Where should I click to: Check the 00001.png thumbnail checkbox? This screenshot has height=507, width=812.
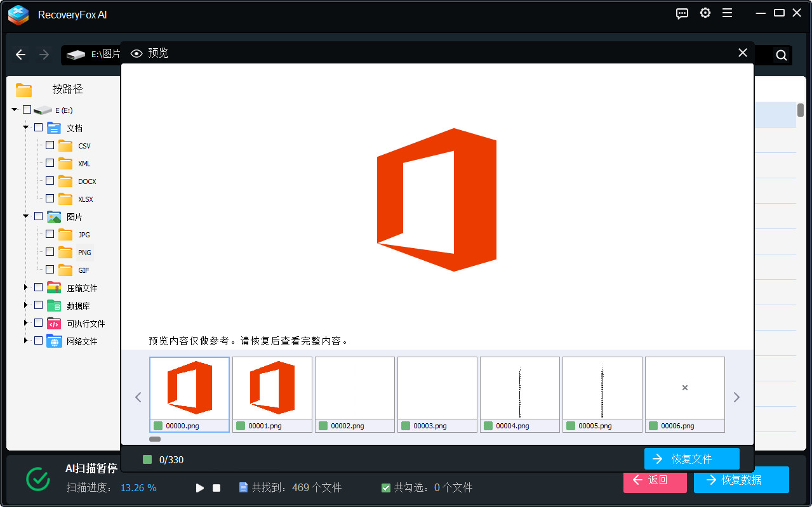(x=241, y=425)
